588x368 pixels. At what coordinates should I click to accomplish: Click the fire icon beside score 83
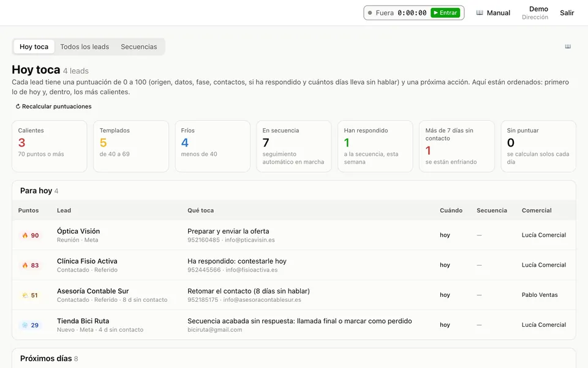click(25, 266)
